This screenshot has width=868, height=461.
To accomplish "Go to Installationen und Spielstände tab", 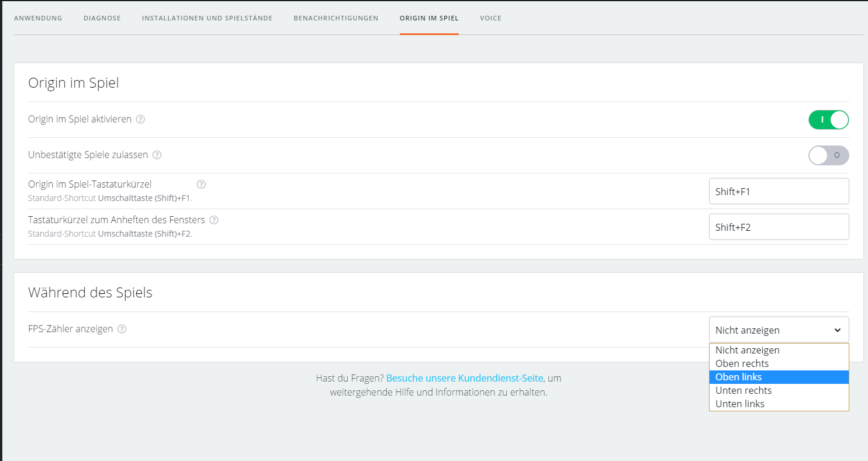I will click(207, 18).
